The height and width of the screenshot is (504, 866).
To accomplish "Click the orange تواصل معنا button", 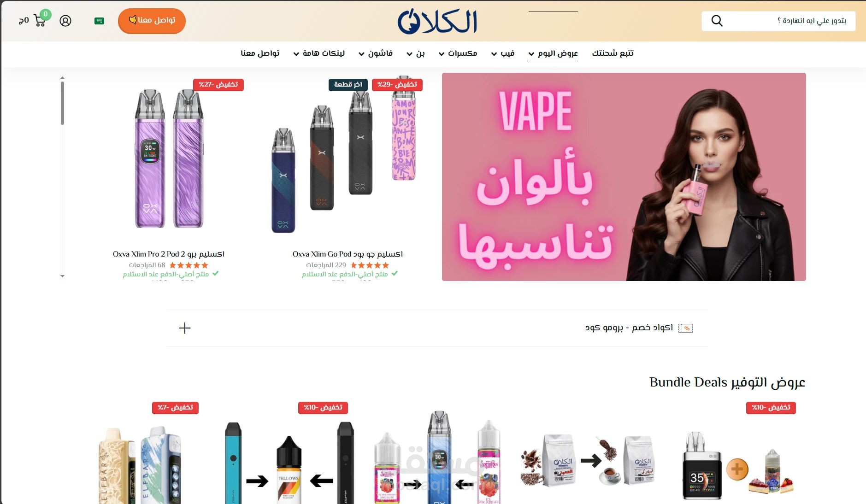I will click(152, 21).
